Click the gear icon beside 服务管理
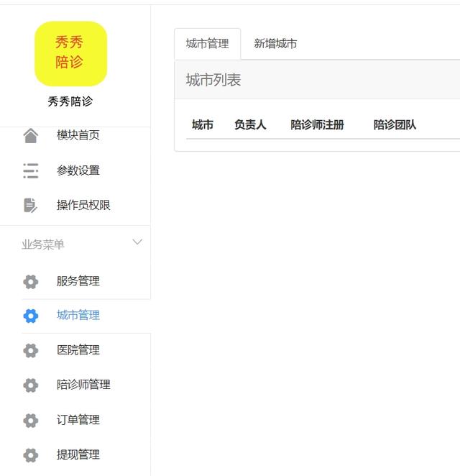The height and width of the screenshot is (476, 460). 30,281
